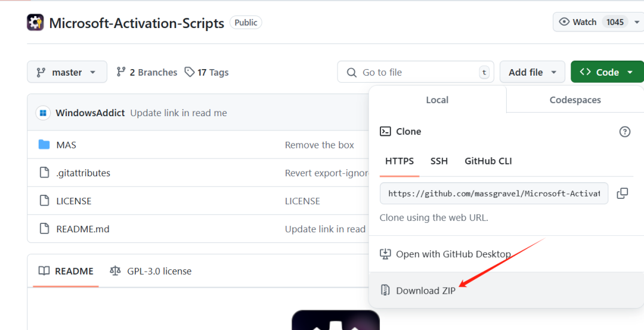The height and width of the screenshot is (330, 644).
Task: Click Open with GitHub Desktop
Action: click(x=453, y=254)
